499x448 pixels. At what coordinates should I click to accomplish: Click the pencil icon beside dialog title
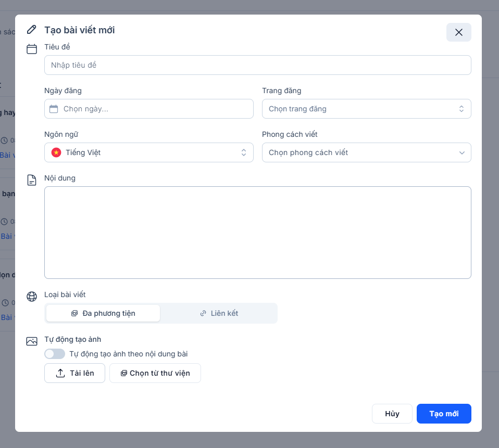coord(32,30)
